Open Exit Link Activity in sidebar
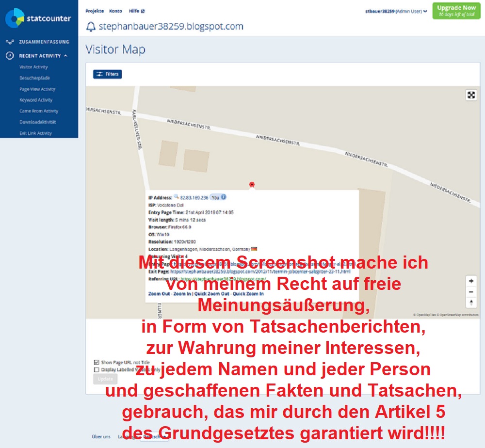This screenshot has height=448, width=485. click(x=35, y=133)
